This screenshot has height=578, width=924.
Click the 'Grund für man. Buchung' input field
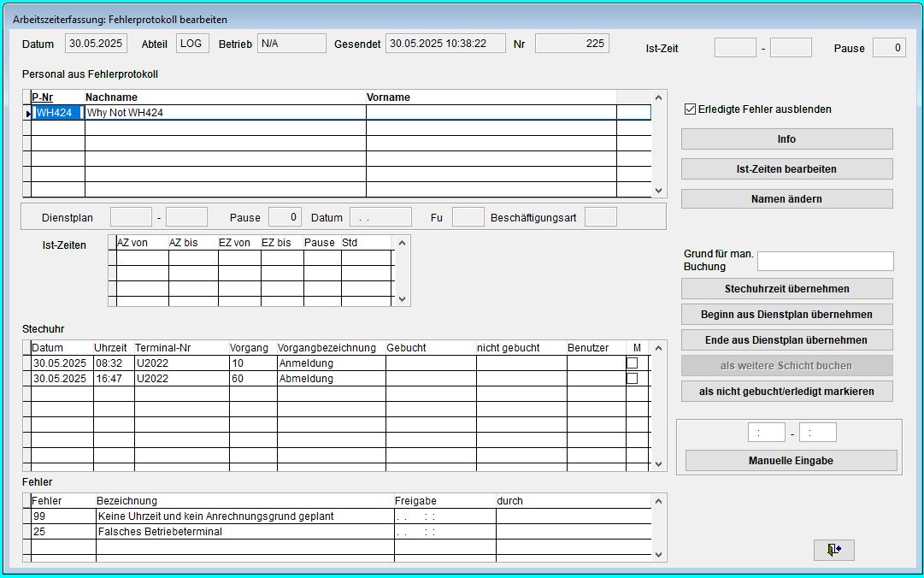[x=825, y=261]
